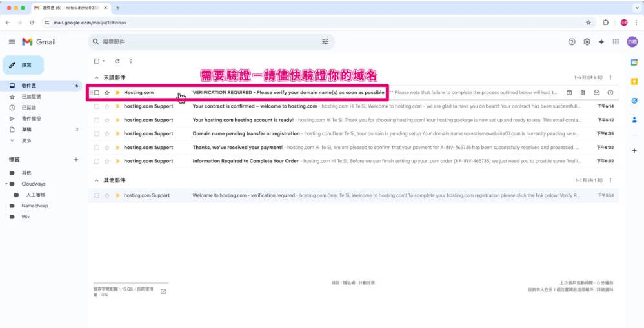Open the Gemini sparkle icon

(x=601, y=42)
